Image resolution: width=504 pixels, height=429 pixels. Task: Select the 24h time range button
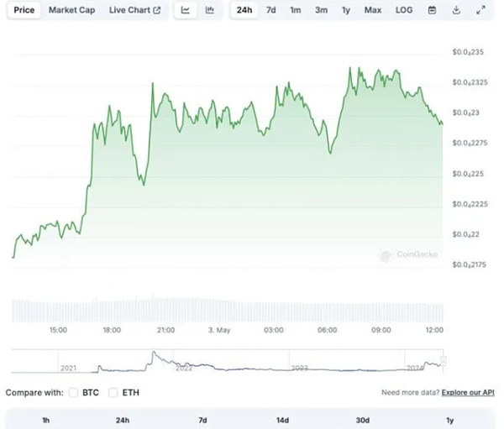click(x=244, y=10)
